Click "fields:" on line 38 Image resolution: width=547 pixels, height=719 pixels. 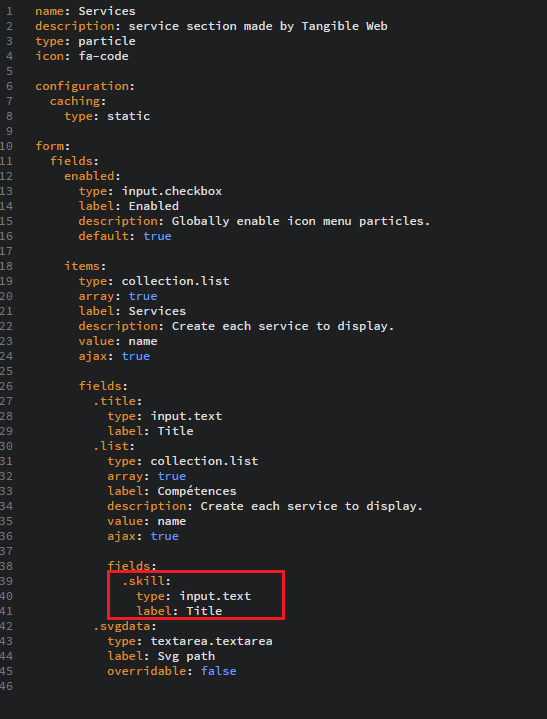pyautogui.click(x=132, y=566)
